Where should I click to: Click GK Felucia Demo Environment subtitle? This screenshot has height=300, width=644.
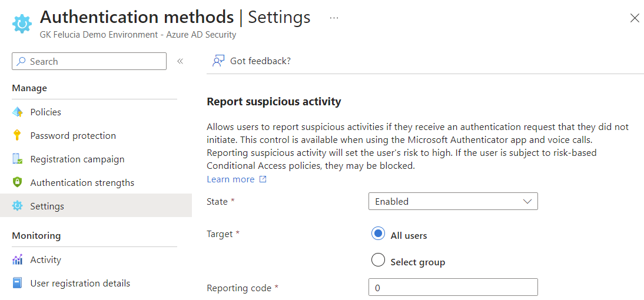tap(138, 35)
